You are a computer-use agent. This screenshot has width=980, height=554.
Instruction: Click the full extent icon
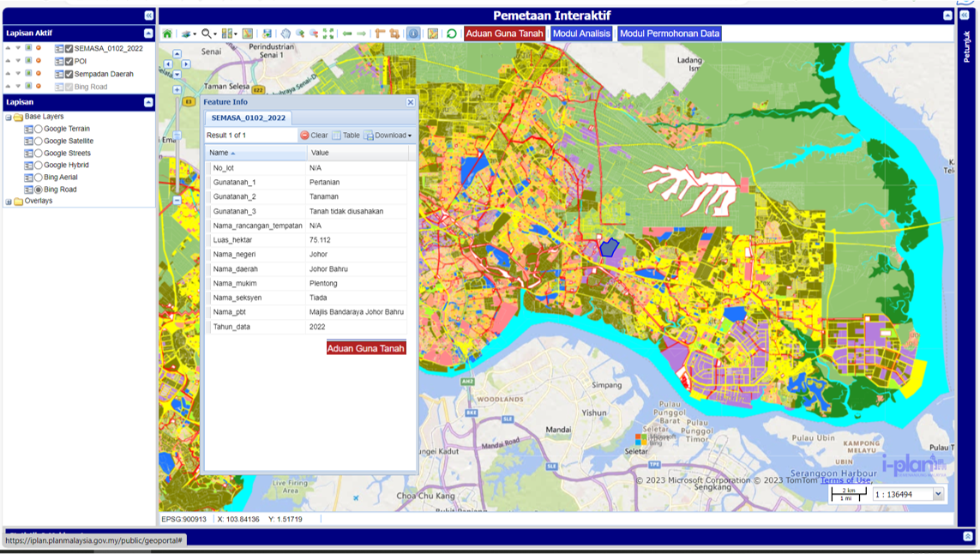pyautogui.click(x=329, y=32)
